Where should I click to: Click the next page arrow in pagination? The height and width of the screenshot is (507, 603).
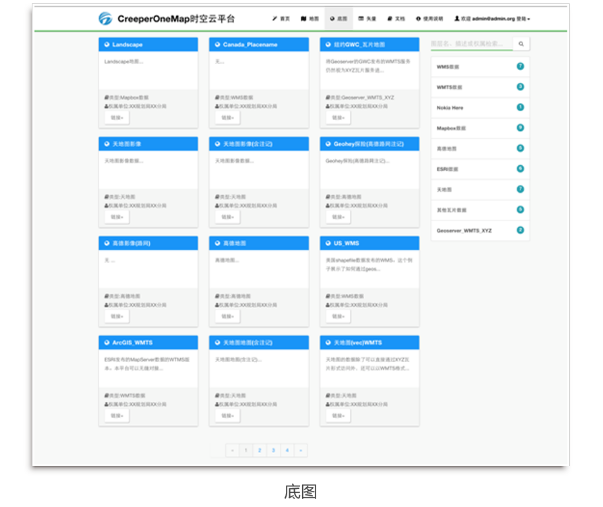tap(300, 451)
